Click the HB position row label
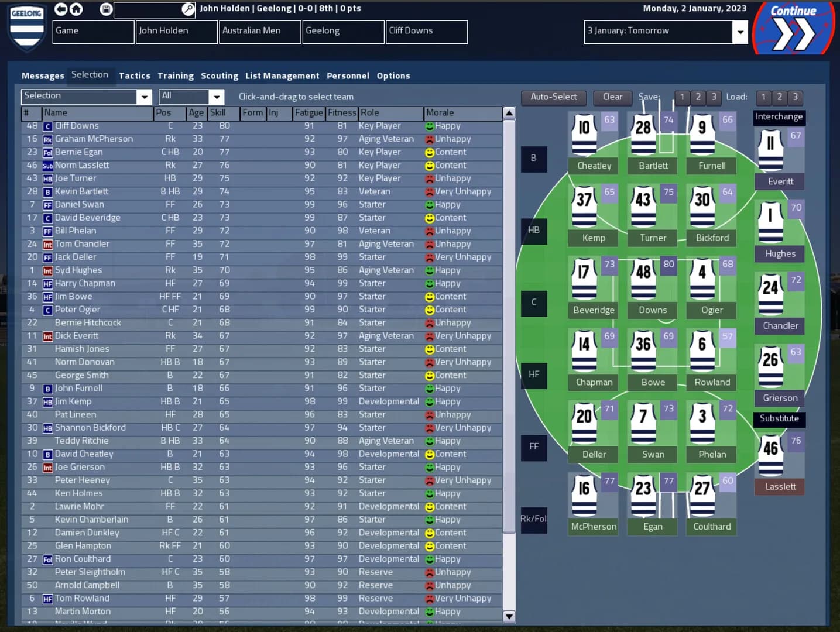Screen dimensions: 840x632 [534, 231]
